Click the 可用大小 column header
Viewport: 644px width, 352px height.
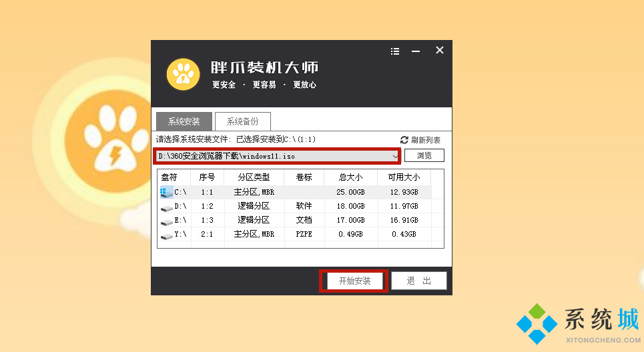[404, 177]
